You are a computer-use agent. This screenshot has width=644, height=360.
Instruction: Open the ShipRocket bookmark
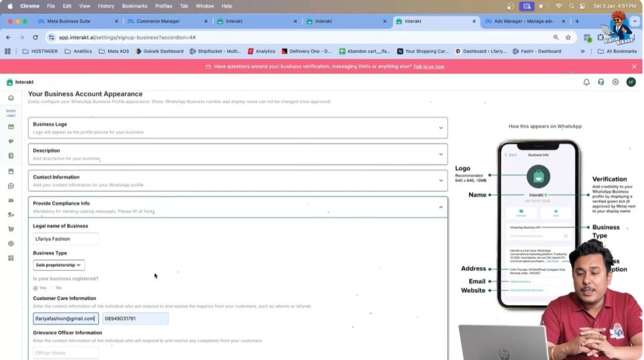click(215, 52)
